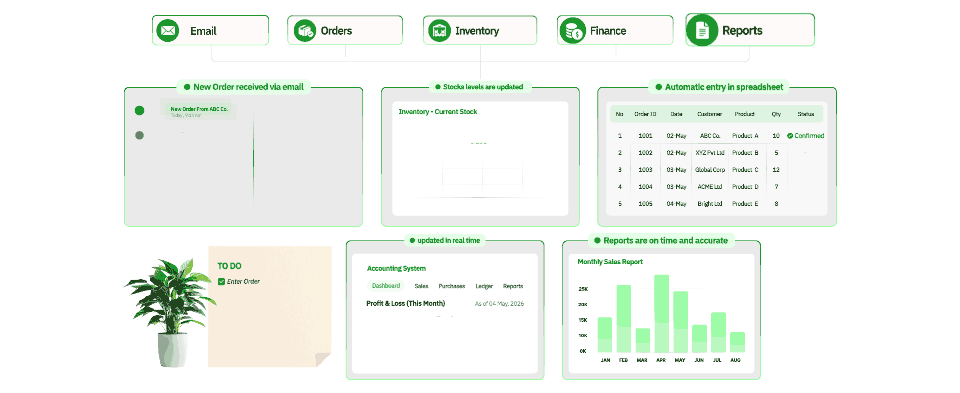Click order ID 1004 cell

pos(645,187)
